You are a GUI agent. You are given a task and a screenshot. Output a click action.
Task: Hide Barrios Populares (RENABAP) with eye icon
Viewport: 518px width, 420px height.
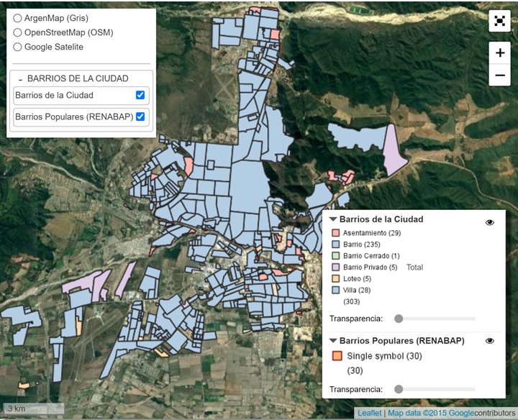click(x=490, y=341)
